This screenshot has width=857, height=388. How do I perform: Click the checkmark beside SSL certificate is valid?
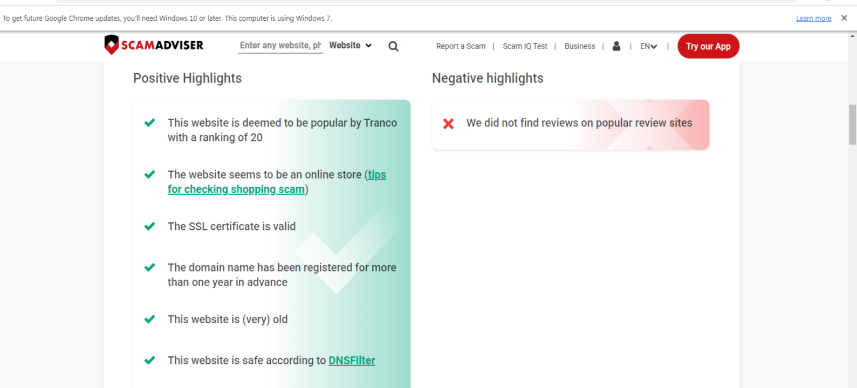coord(149,226)
